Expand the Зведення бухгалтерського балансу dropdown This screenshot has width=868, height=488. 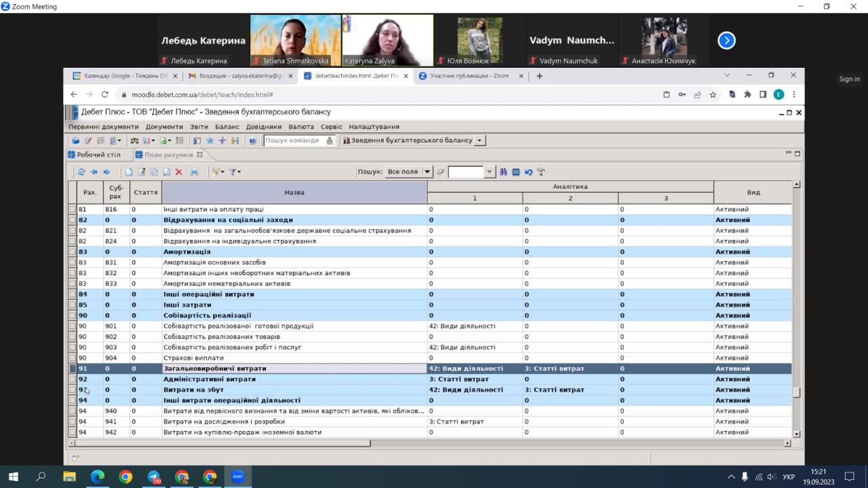[x=479, y=140]
